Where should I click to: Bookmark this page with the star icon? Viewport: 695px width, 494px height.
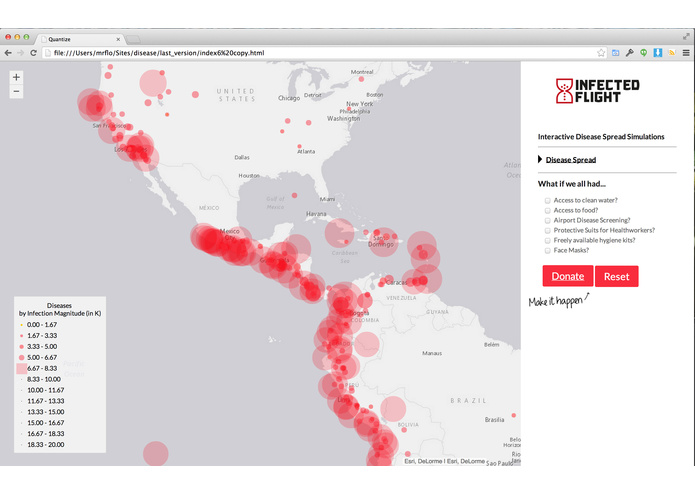coord(601,53)
